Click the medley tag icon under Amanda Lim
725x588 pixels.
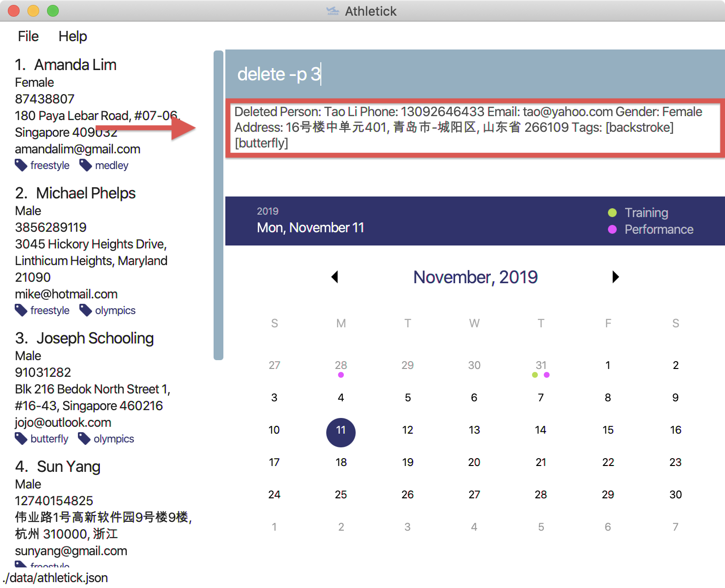pos(86,165)
